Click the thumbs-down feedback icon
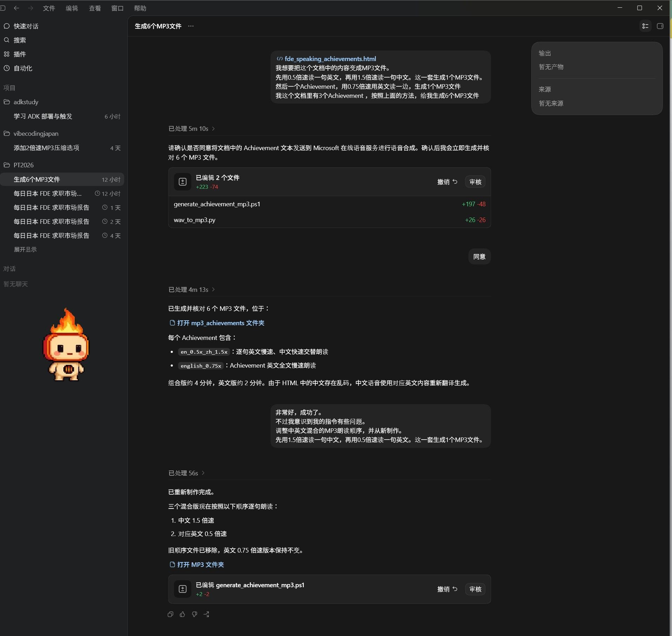The height and width of the screenshot is (636, 672). [x=194, y=614]
